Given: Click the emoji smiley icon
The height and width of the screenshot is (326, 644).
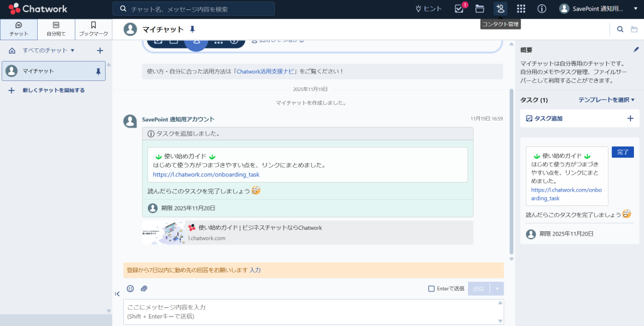Looking at the screenshot, I should tap(130, 289).
